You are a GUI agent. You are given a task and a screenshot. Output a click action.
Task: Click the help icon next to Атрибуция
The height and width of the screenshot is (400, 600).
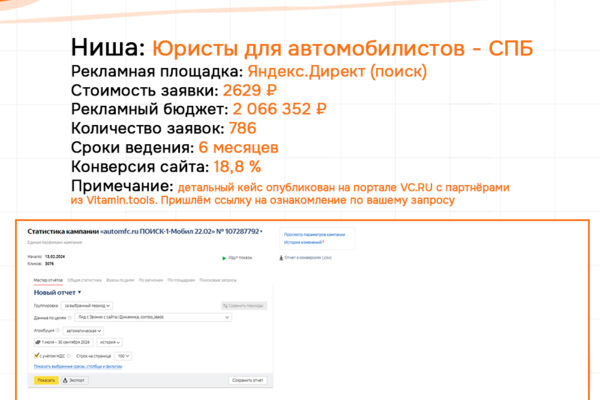[58, 330]
